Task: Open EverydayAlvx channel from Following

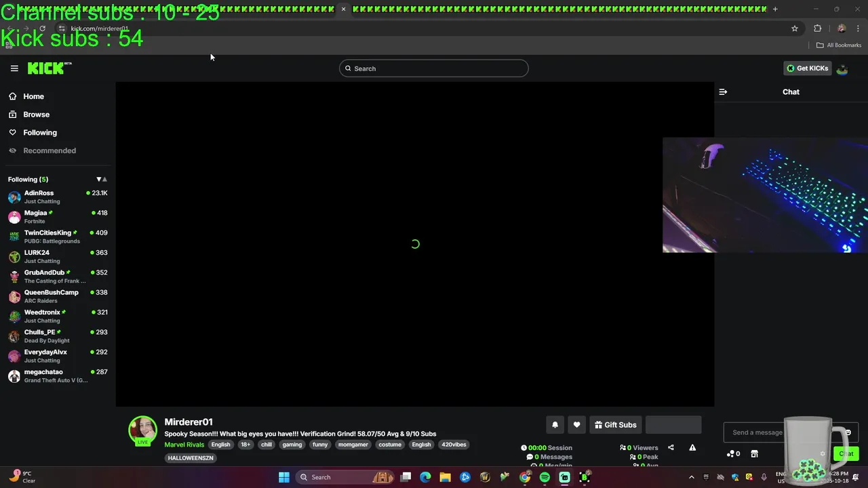Action: (58, 356)
